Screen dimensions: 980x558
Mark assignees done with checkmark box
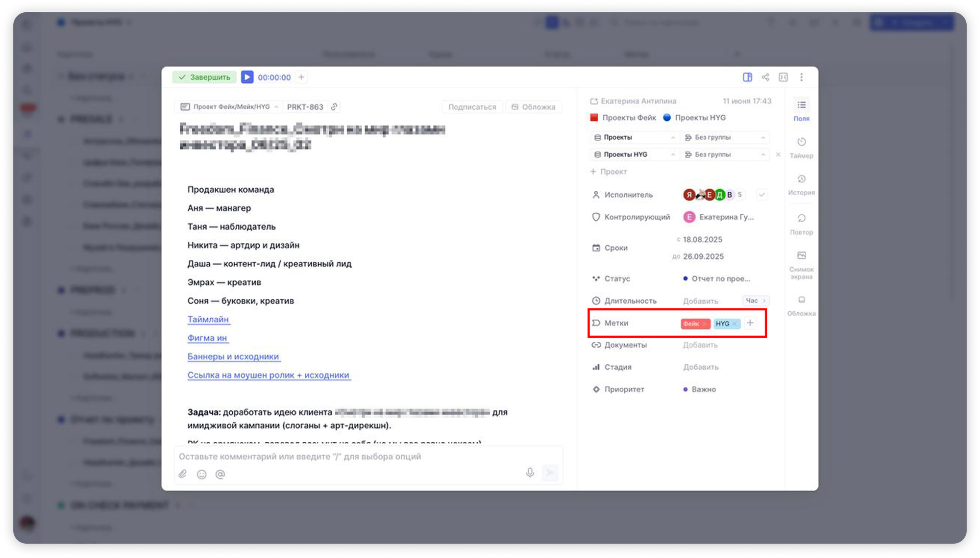[x=761, y=195]
